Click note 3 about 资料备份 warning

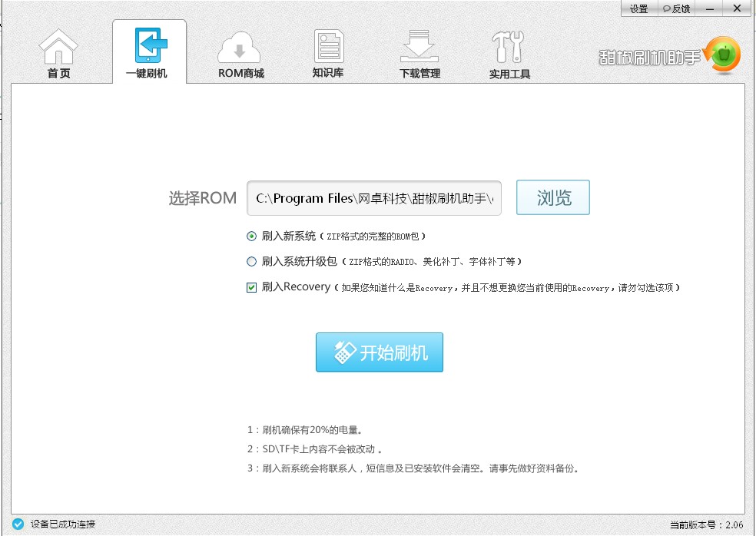coord(413,468)
